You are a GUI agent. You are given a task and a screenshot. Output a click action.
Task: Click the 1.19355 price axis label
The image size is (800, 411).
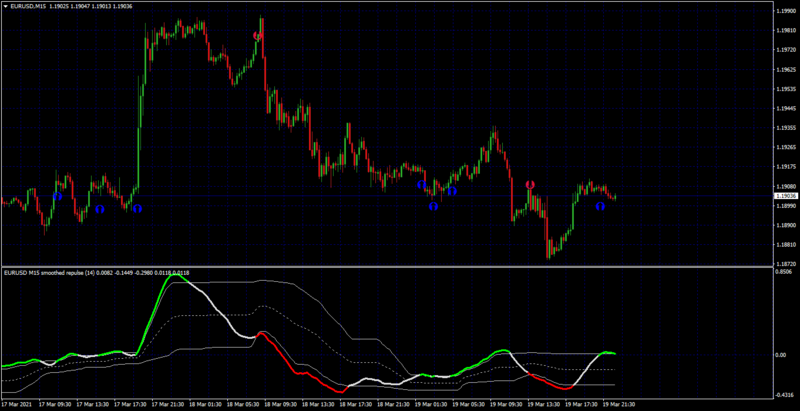coord(785,128)
